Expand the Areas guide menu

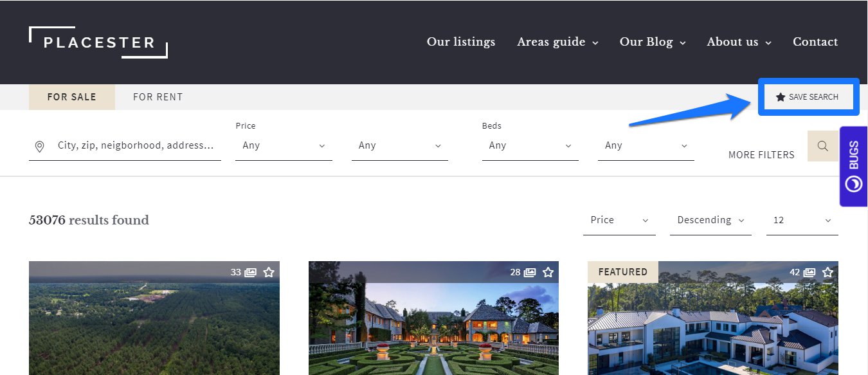click(557, 42)
